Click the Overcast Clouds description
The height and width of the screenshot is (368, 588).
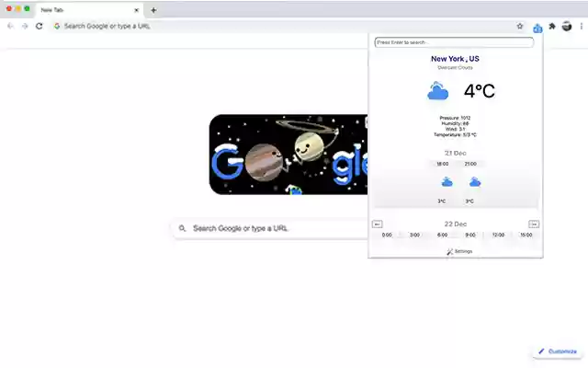click(x=455, y=68)
